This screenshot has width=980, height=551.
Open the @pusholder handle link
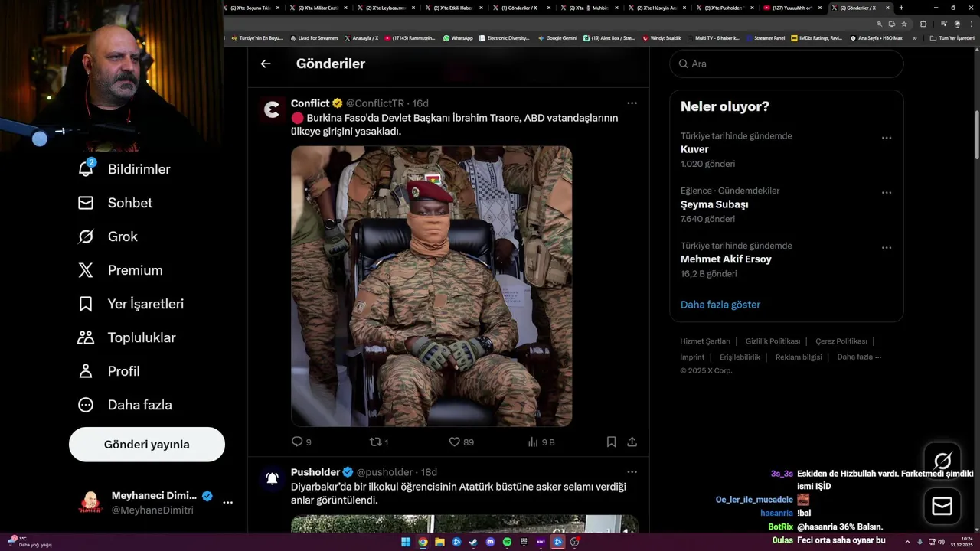[x=384, y=472]
